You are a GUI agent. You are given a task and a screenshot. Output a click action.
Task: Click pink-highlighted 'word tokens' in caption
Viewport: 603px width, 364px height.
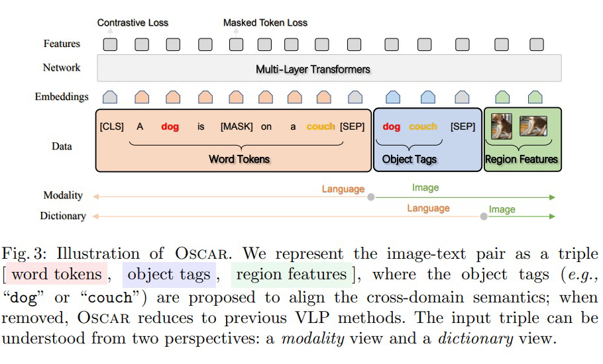[57, 274]
